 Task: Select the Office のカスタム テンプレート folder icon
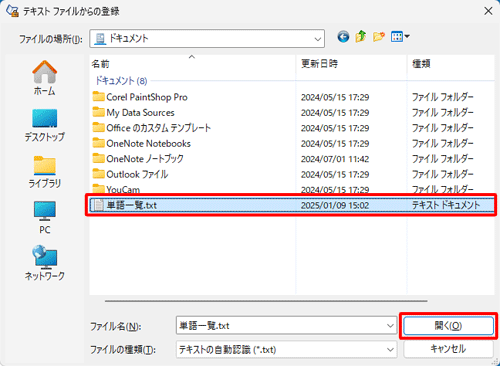tap(98, 128)
